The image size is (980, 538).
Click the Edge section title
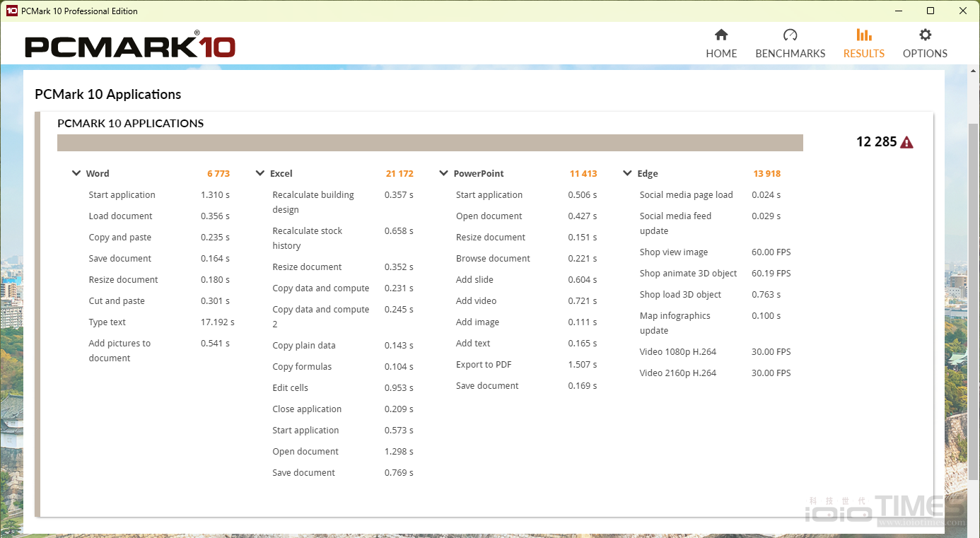pos(648,173)
